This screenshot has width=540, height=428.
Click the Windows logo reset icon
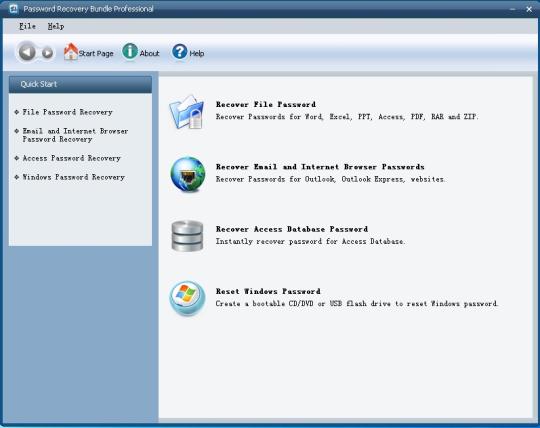(x=187, y=299)
